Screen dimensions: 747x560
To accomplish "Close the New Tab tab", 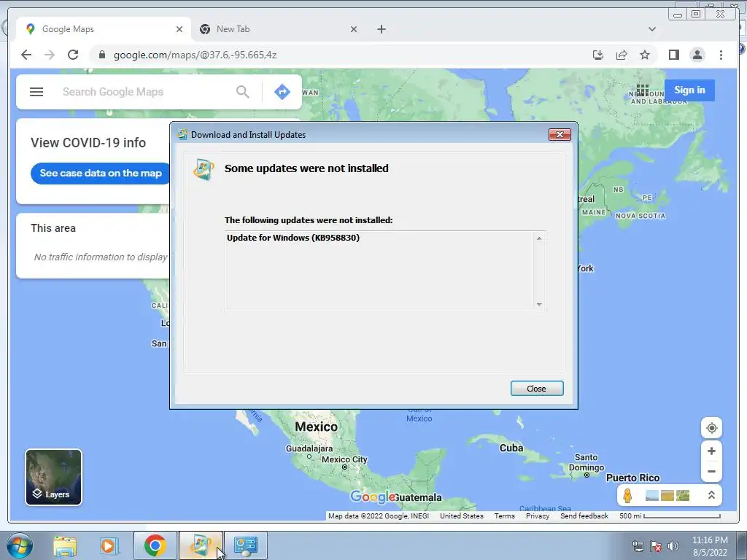I will pos(354,29).
